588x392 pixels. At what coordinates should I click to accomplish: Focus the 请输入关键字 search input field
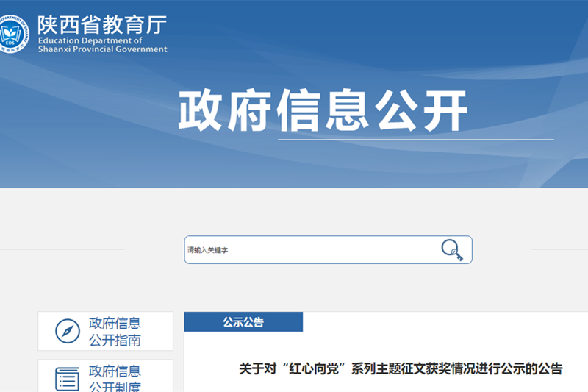pyautogui.click(x=309, y=250)
